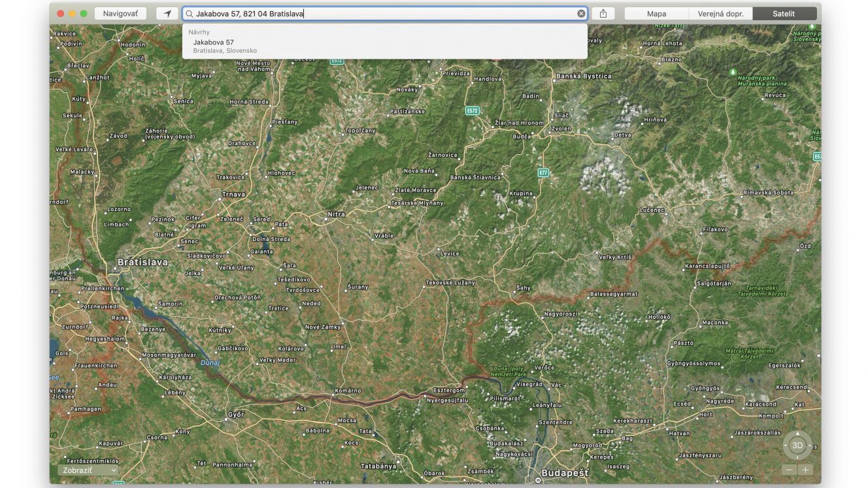Viewport: 868px width, 488px height.
Task: Click the Hatvan town label
Action: [x=680, y=433]
